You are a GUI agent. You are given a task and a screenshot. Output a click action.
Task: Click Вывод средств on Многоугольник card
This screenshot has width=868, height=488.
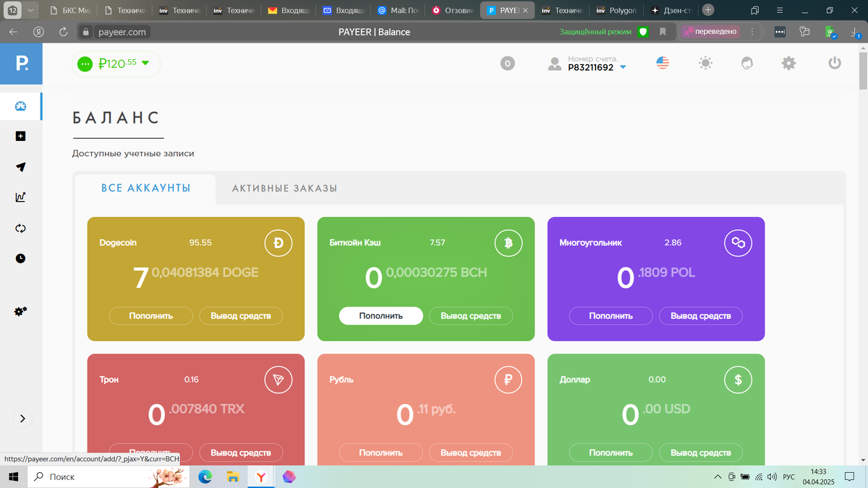[701, 316]
